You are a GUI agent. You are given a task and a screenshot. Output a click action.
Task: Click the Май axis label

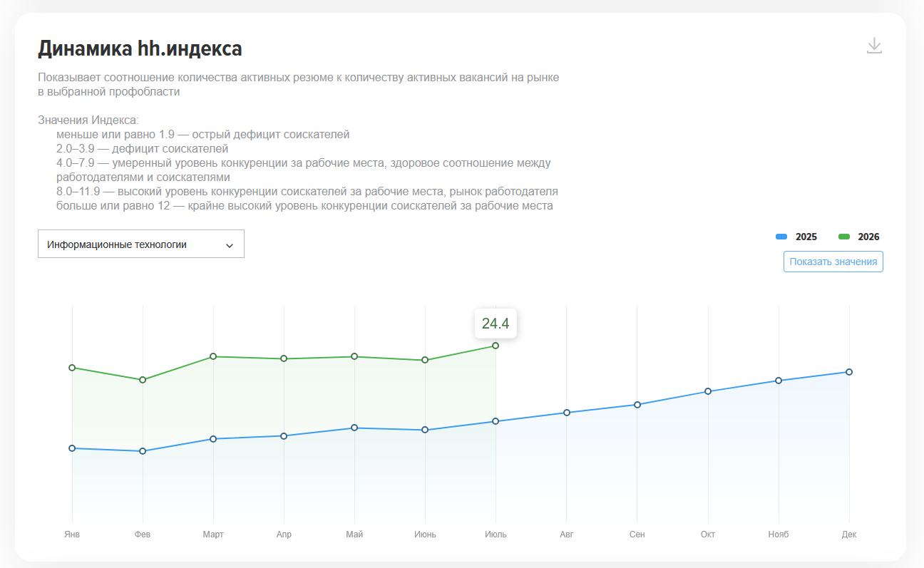(x=354, y=535)
